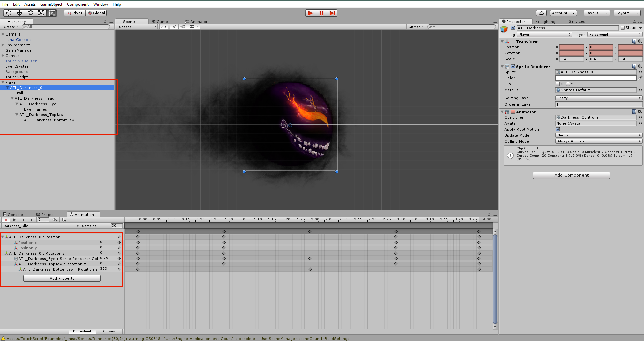This screenshot has width=644, height=341.
Task: Open Transform component gear menu
Action: point(640,41)
